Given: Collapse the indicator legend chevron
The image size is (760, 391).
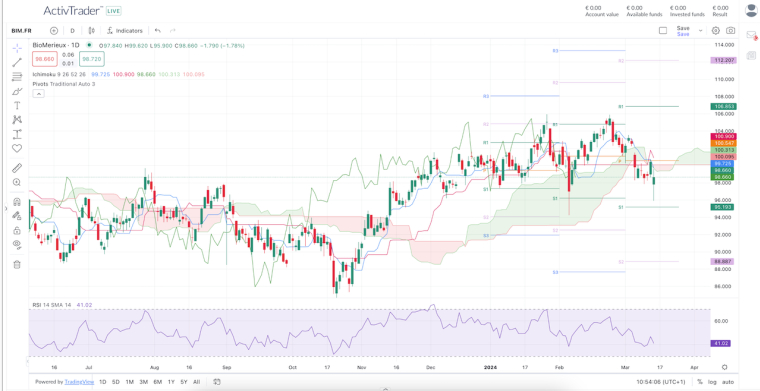Looking at the screenshot, I should [x=38, y=94].
